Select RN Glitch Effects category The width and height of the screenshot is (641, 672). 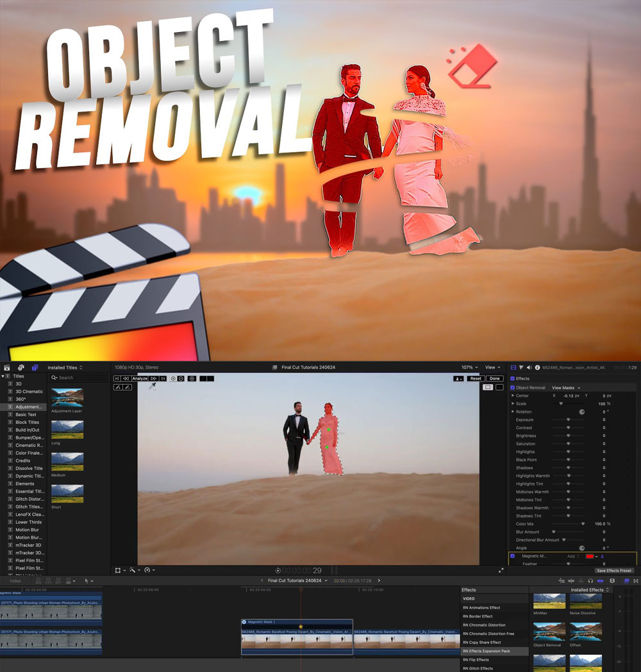pyautogui.click(x=494, y=668)
